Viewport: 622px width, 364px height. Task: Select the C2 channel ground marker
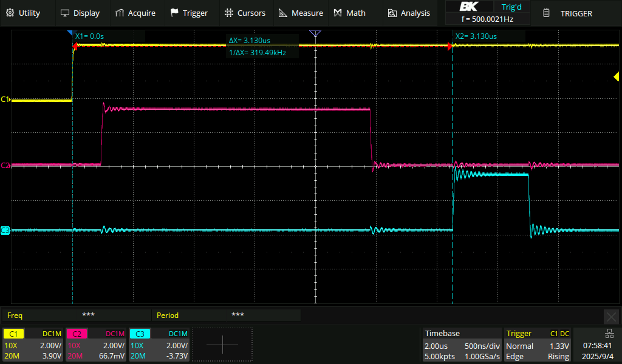[5, 165]
